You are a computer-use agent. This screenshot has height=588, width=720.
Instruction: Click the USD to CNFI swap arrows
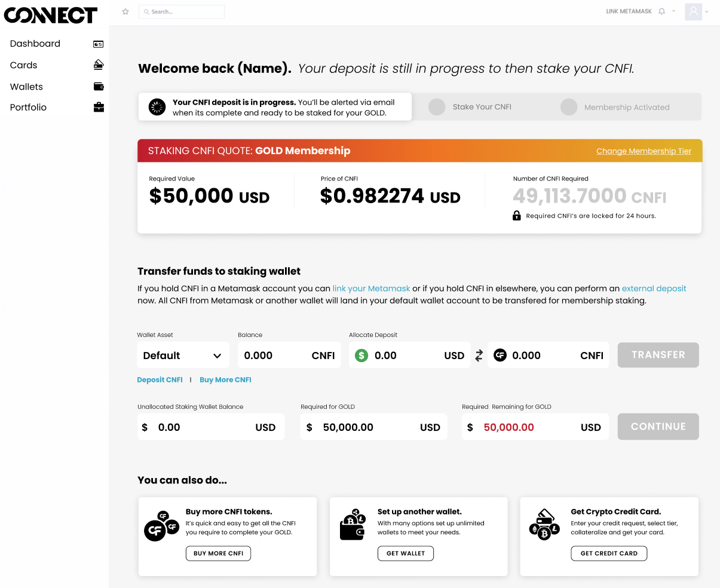(479, 356)
